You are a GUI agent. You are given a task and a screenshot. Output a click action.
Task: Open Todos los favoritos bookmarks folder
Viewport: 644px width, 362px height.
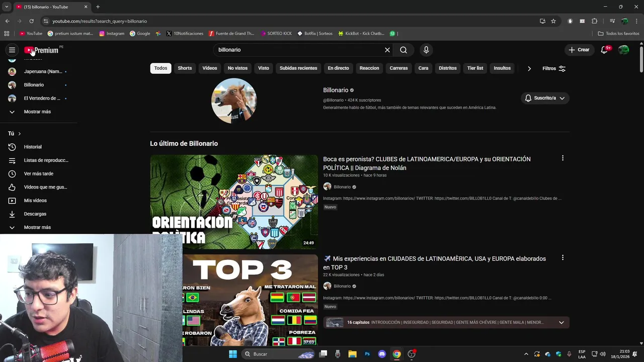[618, 34]
